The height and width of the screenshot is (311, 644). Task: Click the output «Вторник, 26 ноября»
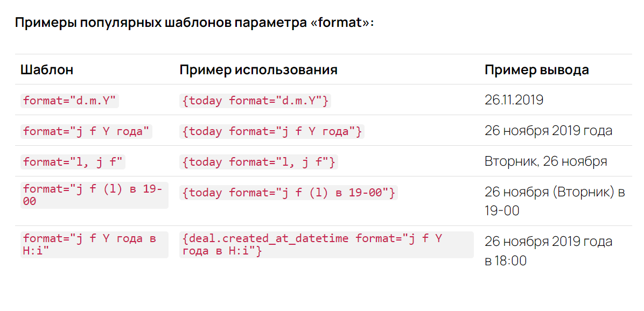(545, 161)
